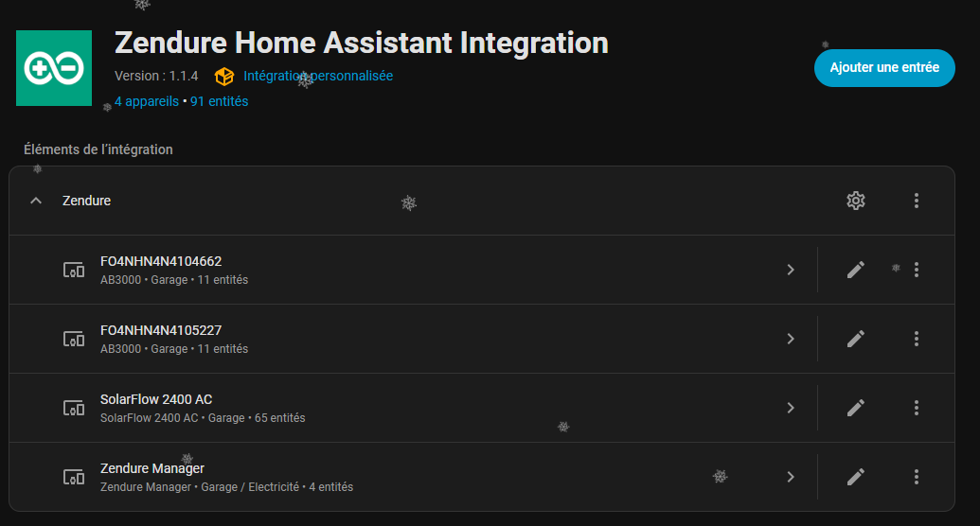Open the Zendure entry settings gear
The width and height of the screenshot is (980, 526).
pyautogui.click(x=856, y=201)
